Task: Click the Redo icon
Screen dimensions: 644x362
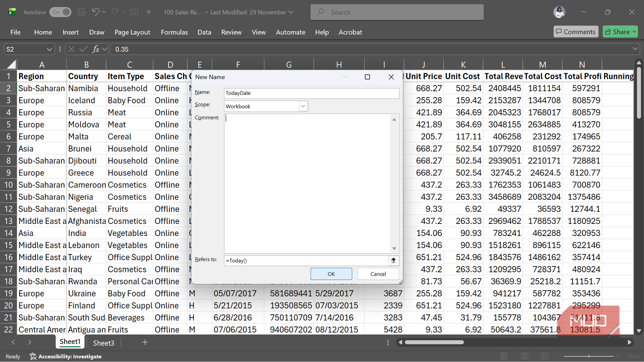Action: 114,12
